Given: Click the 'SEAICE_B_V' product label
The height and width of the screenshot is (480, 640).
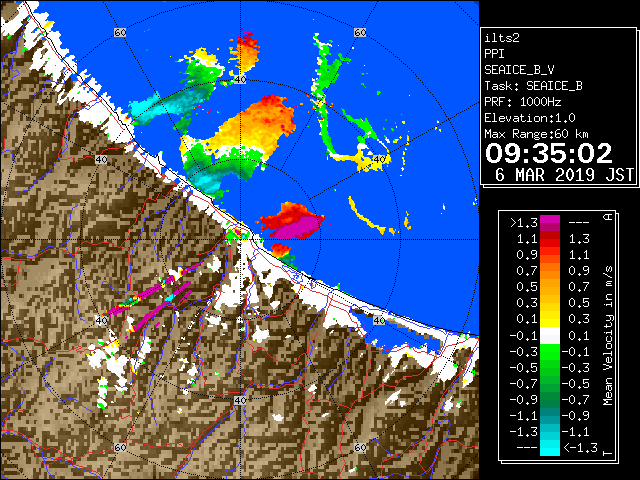Looking at the screenshot, I should point(519,70).
